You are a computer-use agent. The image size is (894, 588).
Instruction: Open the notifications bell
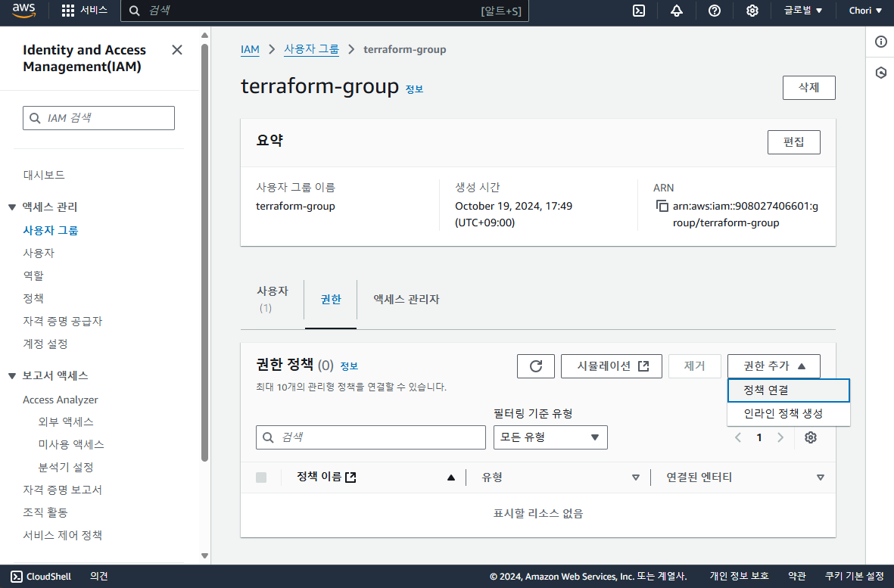click(x=677, y=11)
